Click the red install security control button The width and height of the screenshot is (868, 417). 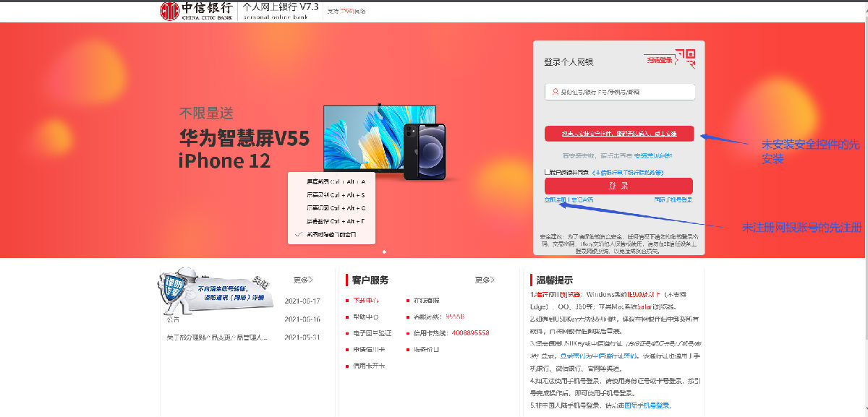pyautogui.click(x=619, y=134)
